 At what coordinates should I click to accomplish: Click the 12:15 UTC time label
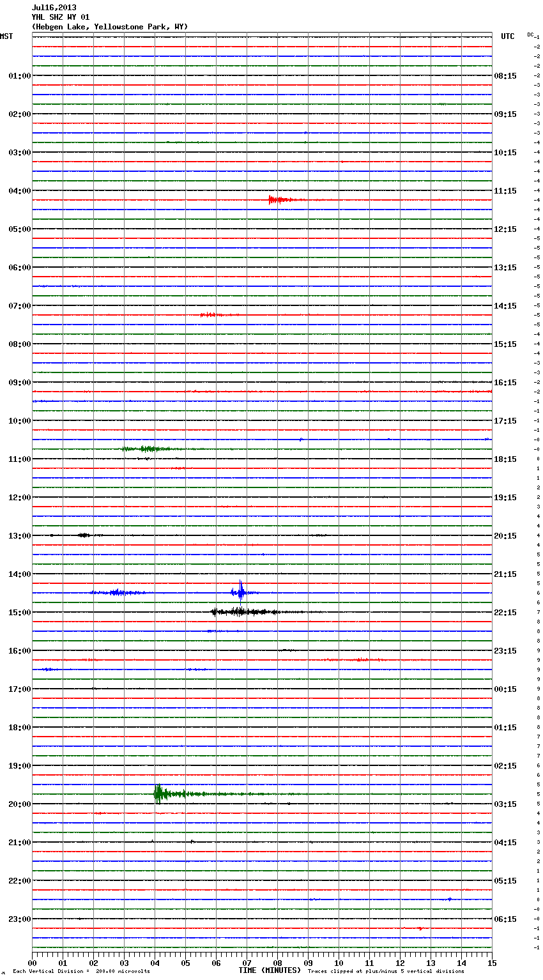[x=505, y=229]
